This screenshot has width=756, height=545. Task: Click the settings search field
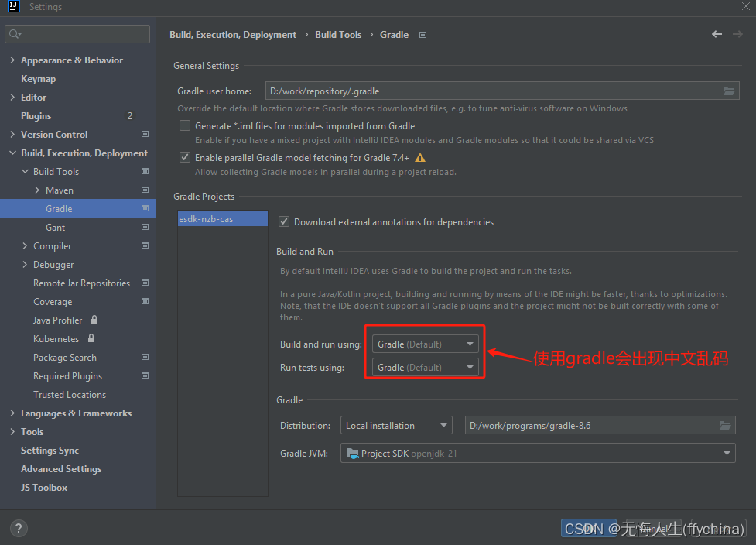pyautogui.click(x=77, y=34)
